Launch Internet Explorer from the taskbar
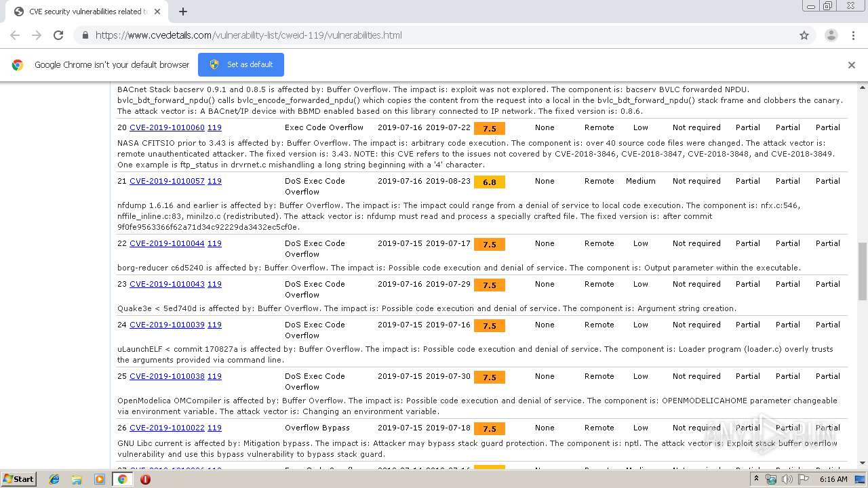 54,479
